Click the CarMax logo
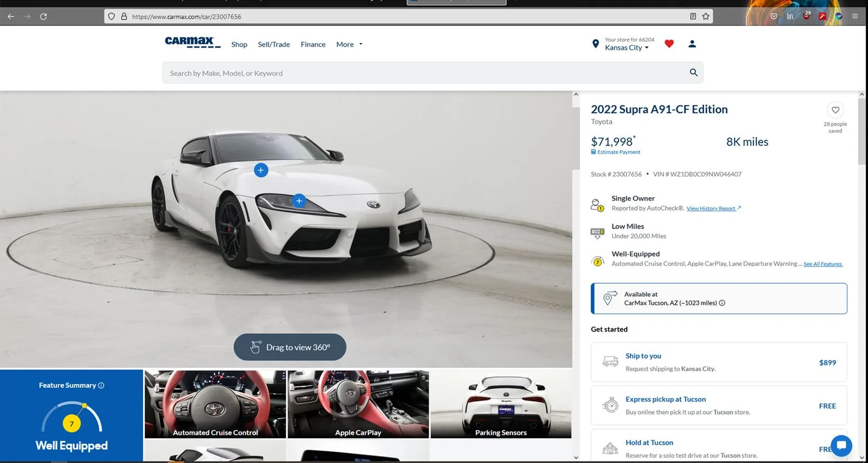This screenshot has width=868, height=463. point(193,42)
